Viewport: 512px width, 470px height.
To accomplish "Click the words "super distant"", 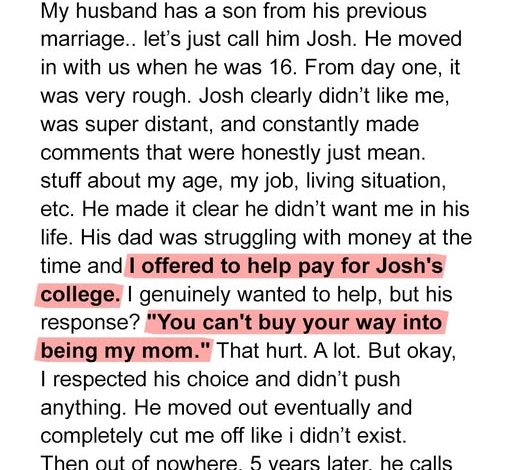I will coord(146,125).
